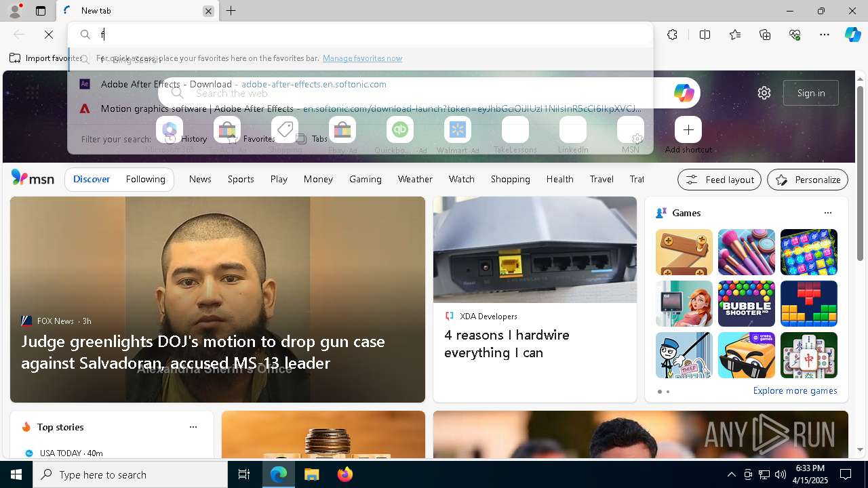Select second Games carousel dot
The width and height of the screenshot is (868, 488).
click(668, 392)
